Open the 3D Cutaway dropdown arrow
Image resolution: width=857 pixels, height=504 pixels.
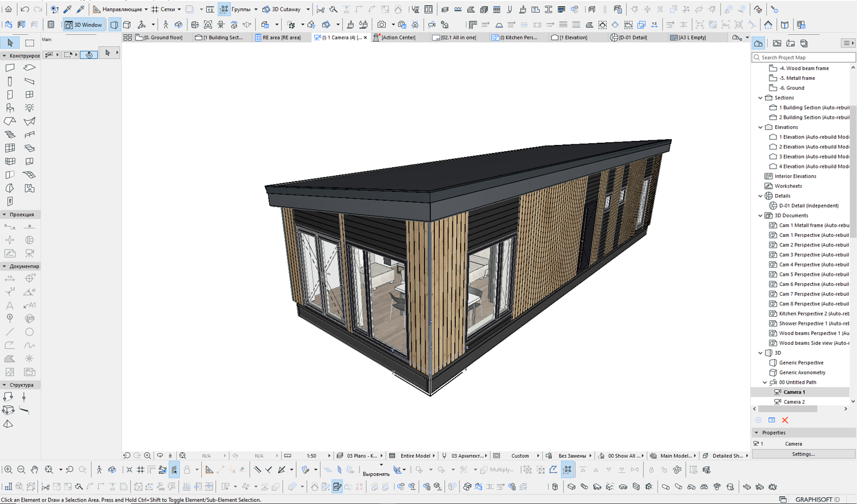(308, 9)
